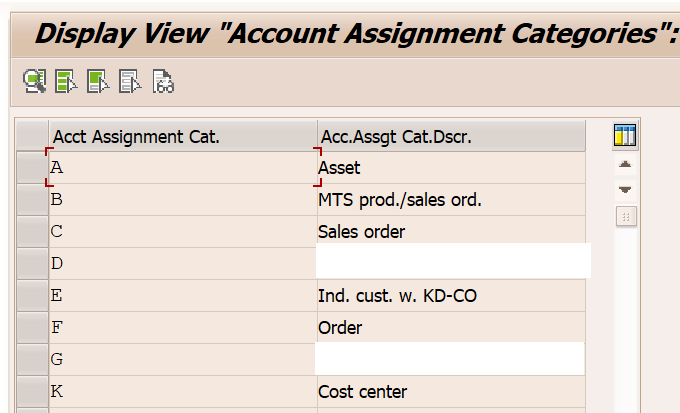Click the Select All toolbar icon
Viewport: 680px width, 413px height.
point(67,82)
